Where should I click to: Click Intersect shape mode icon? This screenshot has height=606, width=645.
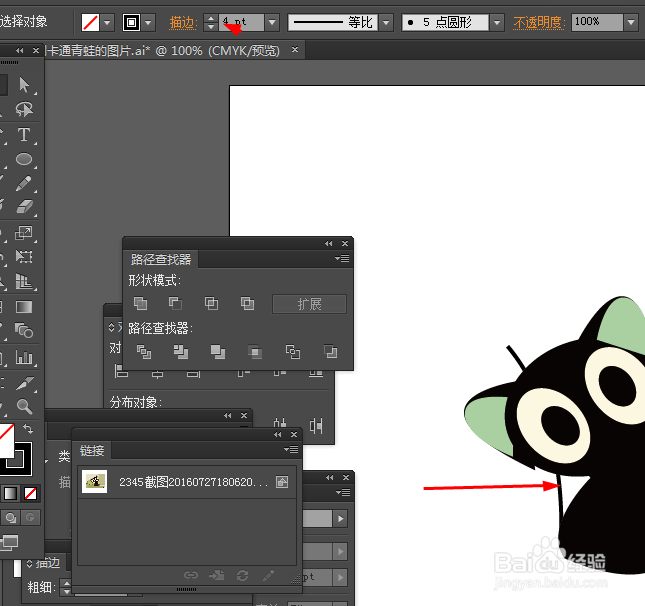click(x=211, y=304)
